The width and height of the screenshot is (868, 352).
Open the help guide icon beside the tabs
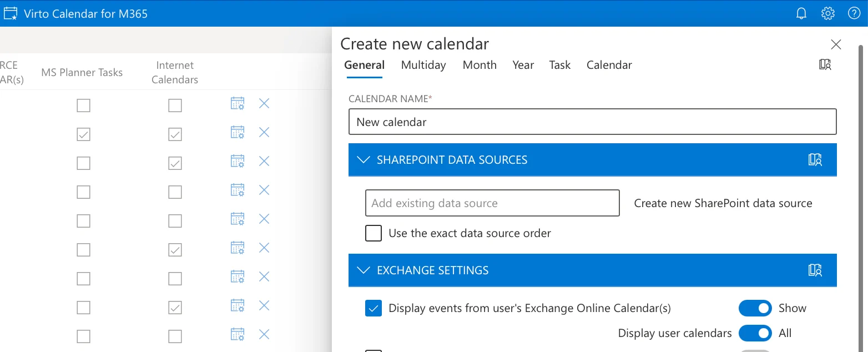(825, 64)
